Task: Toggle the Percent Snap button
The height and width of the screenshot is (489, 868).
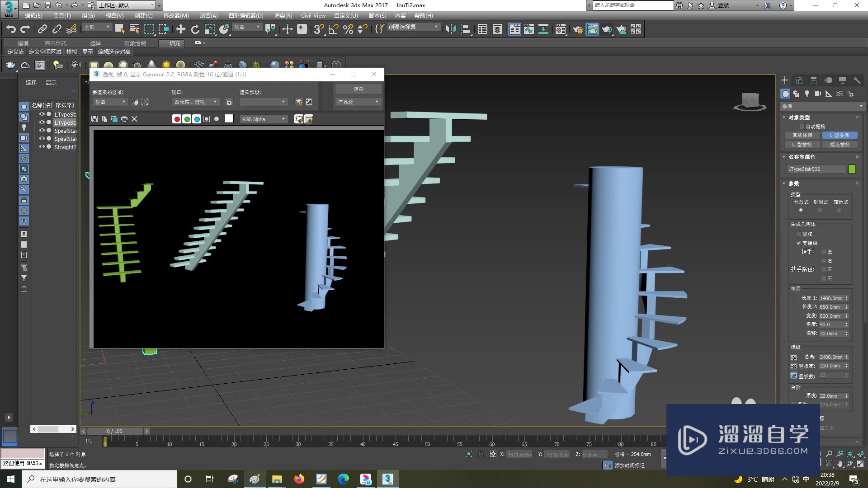Action: point(348,29)
